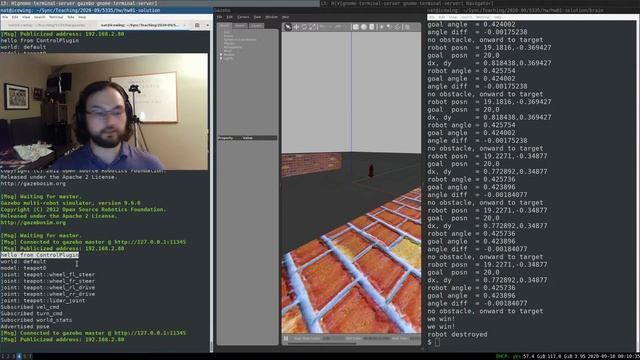The width and height of the screenshot is (640, 360).
Task: Insert a sphere shape from Gazebo toolbar
Action: click(364, 27)
